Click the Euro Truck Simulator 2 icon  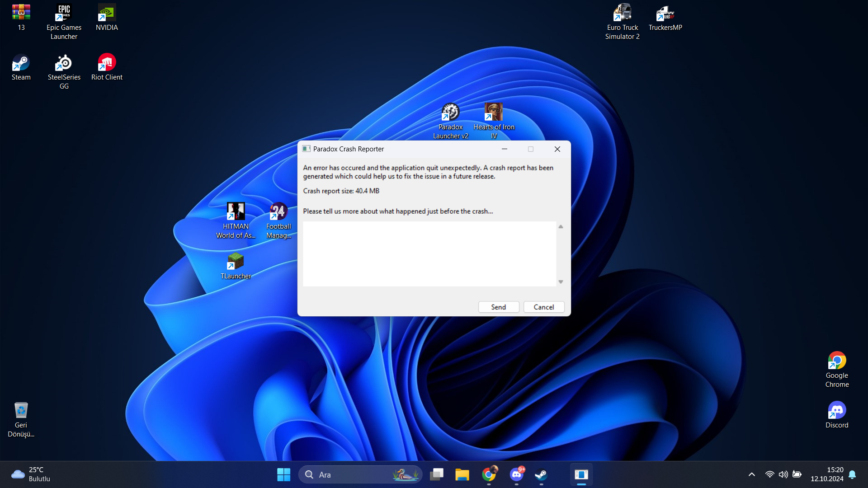[x=622, y=14]
